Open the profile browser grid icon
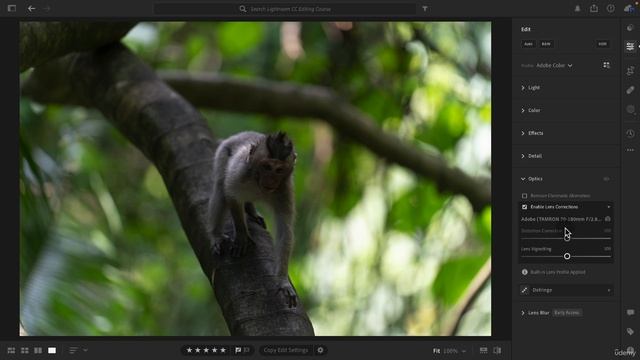640x360 pixels. click(x=606, y=65)
